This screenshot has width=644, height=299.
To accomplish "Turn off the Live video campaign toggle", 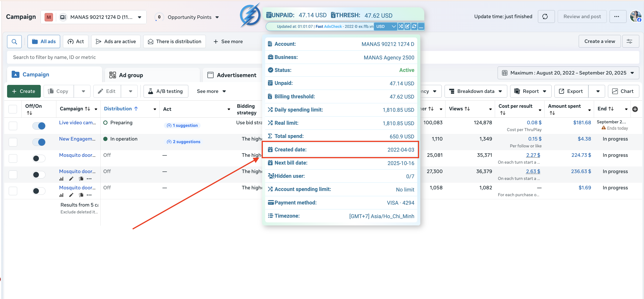I will [x=39, y=126].
